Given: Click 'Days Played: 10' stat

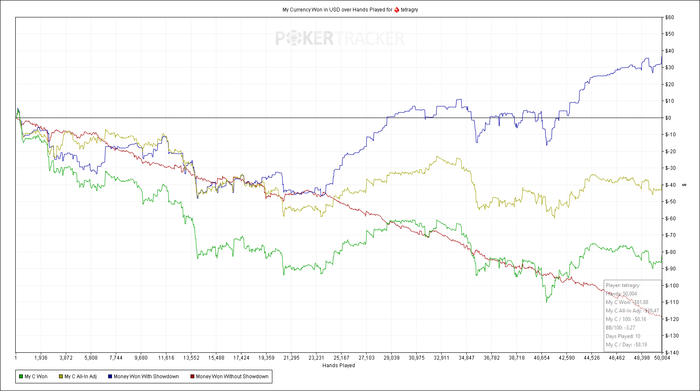Looking at the screenshot, I should pyautogui.click(x=623, y=336).
